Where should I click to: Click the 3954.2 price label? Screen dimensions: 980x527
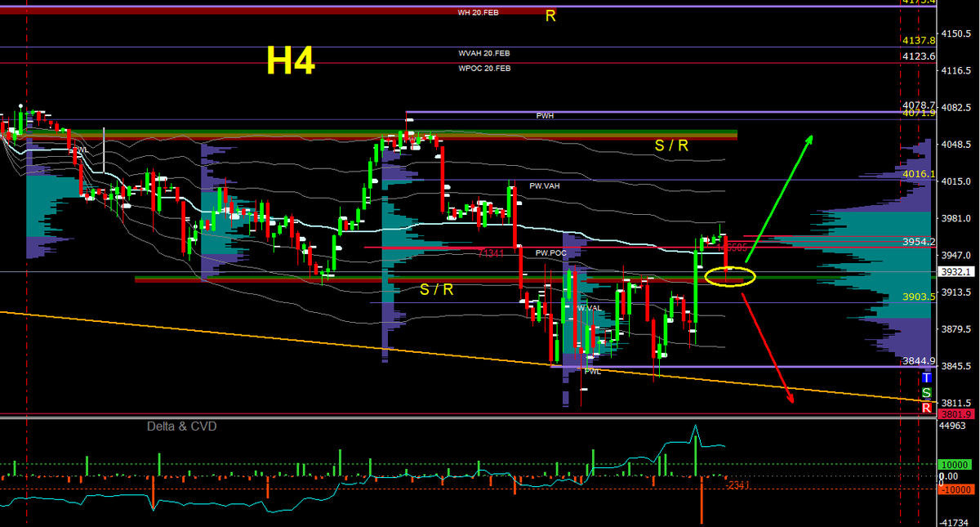(x=919, y=242)
